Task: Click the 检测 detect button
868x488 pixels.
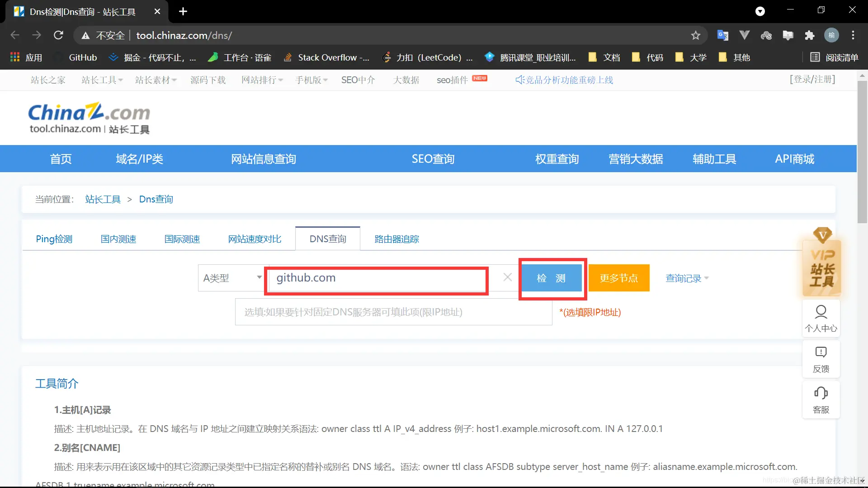Action: pyautogui.click(x=552, y=278)
